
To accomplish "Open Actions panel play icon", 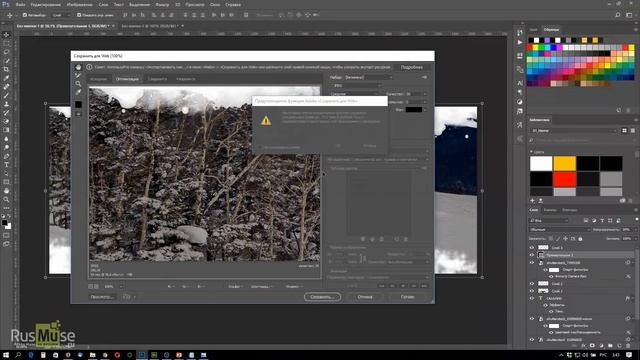I will (x=520, y=42).
